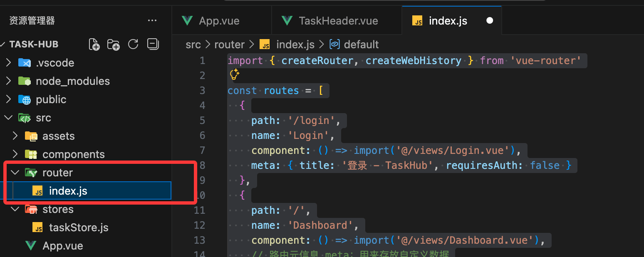Image resolution: width=644 pixels, height=257 pixels.
Task: Collapse all folders in explorer
Action: pyautogui.click(x=153, y=44)
